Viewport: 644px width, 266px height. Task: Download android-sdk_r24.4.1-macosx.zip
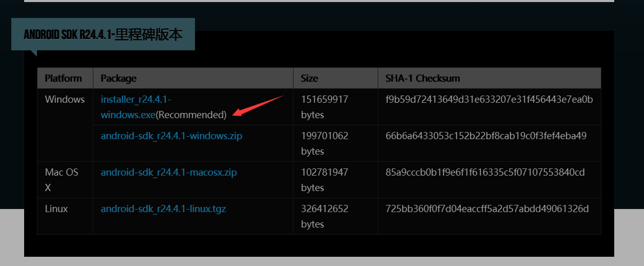point(169,173)
